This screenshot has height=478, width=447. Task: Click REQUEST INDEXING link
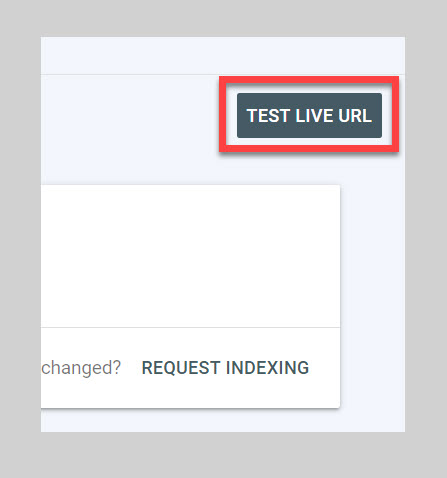tap(225, 368)
